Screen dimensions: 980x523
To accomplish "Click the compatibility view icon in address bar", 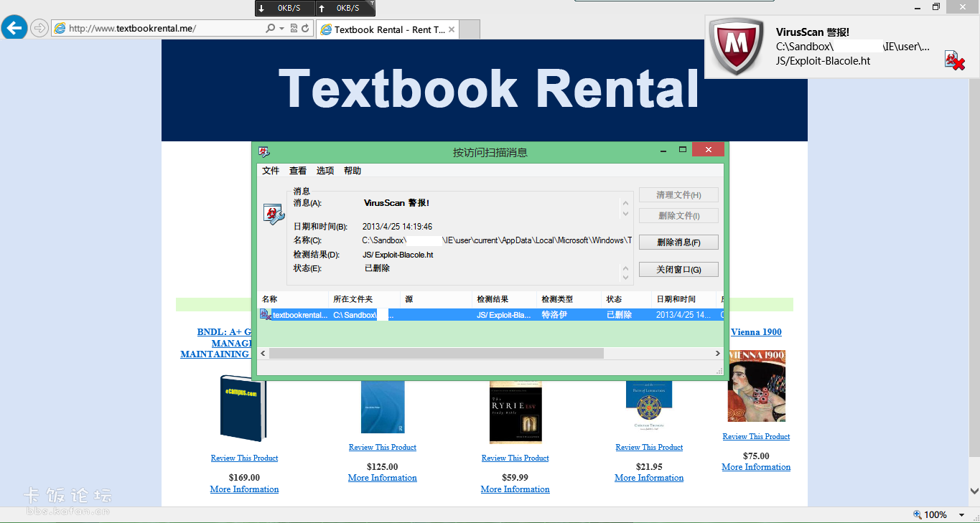I will pos(294,29).
